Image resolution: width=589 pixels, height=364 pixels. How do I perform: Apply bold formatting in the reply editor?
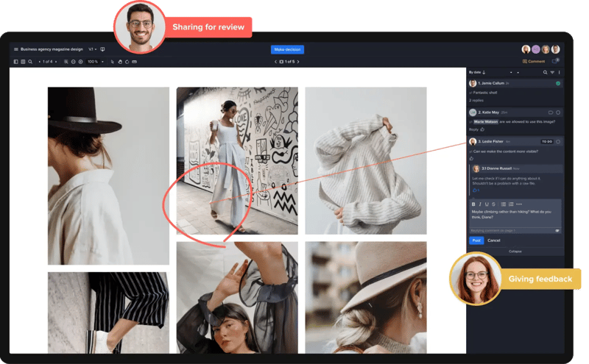pyautogui.click(x=473, y=204)
